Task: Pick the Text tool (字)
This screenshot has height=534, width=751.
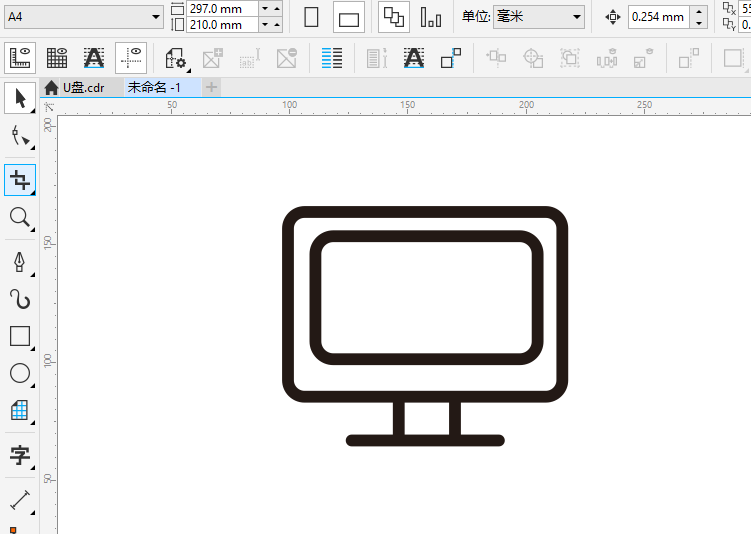Action: (x=19, y=456)
